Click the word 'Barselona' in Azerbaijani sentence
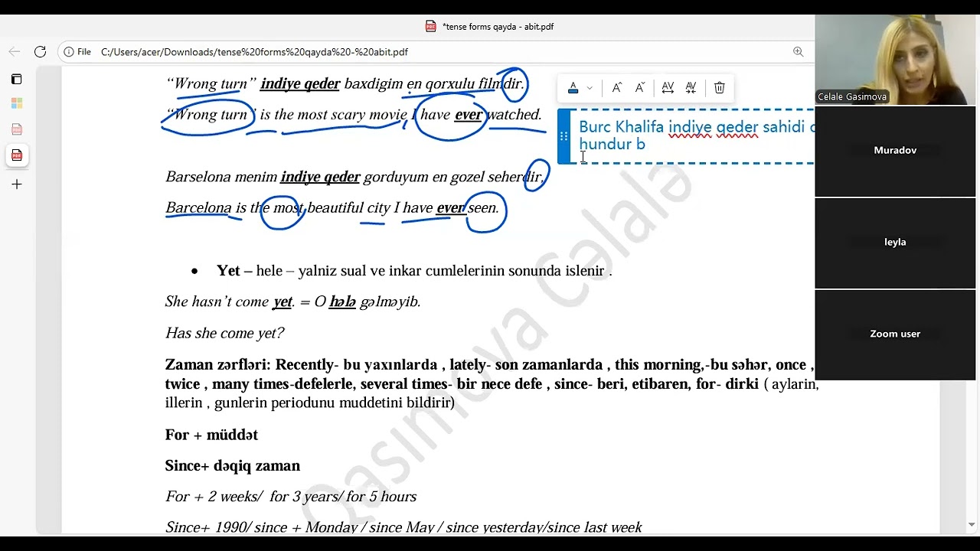980x551 pixels. click(198, 178)
